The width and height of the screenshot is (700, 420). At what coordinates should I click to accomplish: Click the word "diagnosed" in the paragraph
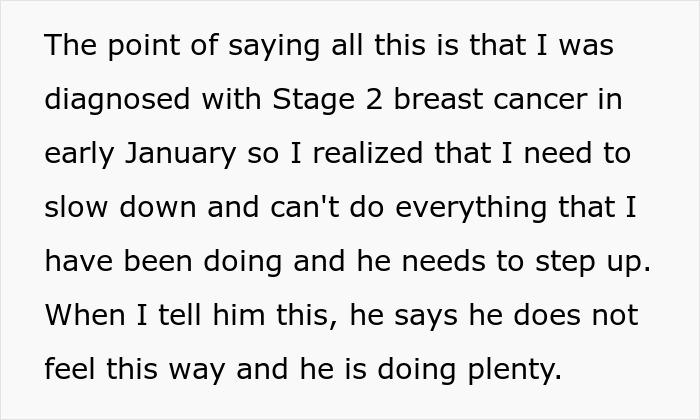[117, 100]
